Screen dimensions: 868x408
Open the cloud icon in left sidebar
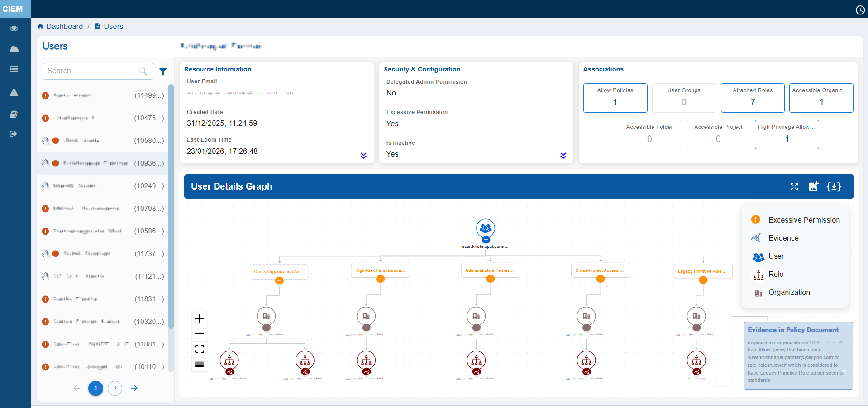[x=14, y=49]
